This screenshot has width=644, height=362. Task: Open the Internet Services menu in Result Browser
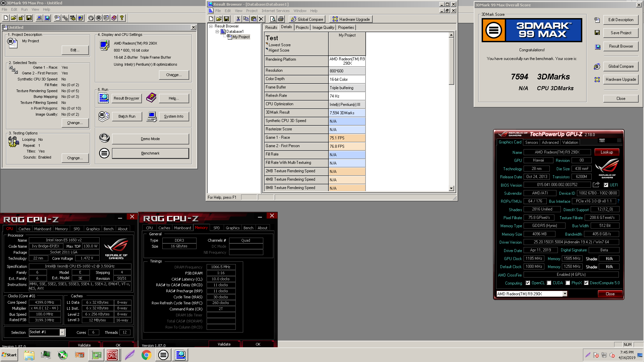(x=276, y=11)
